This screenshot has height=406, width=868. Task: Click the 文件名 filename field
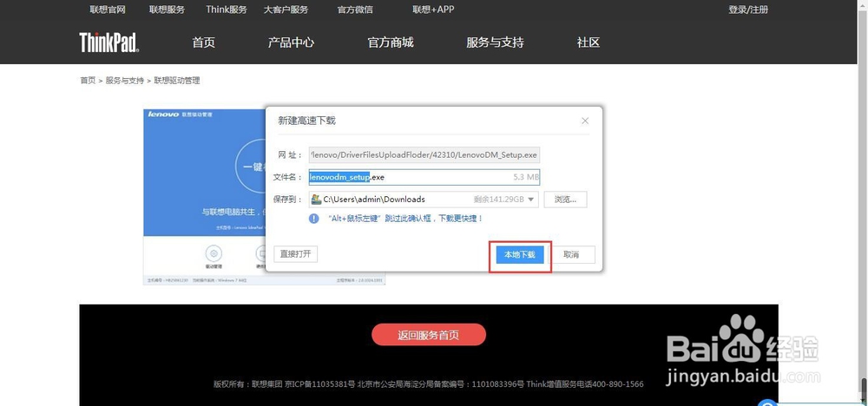pyautogui.click(x=424, y=177)
